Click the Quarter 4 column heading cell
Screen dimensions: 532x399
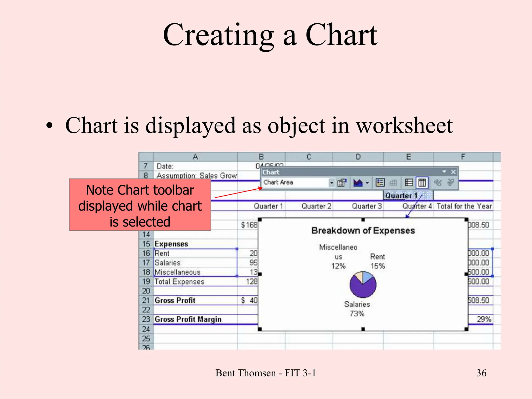[409, 206]
